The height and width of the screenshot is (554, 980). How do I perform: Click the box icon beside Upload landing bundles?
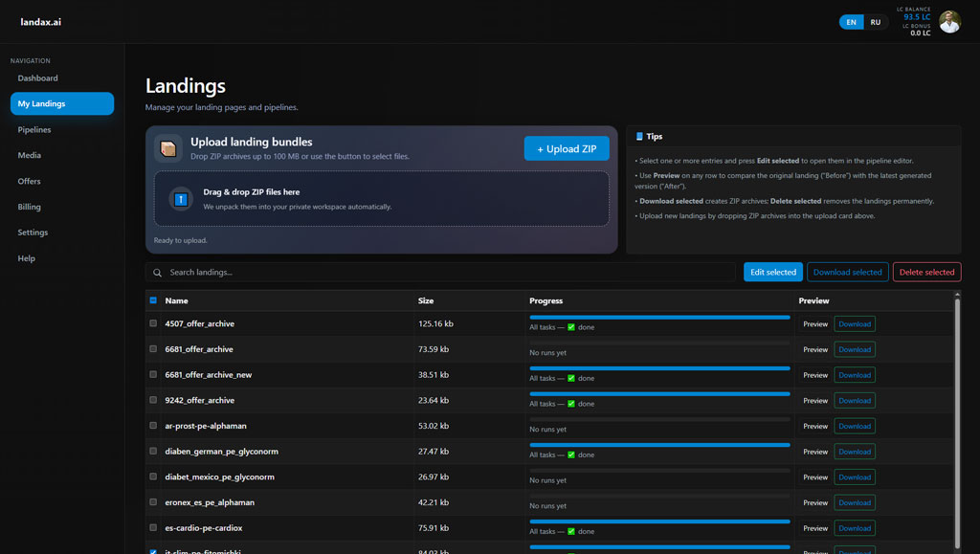(168, 148)
